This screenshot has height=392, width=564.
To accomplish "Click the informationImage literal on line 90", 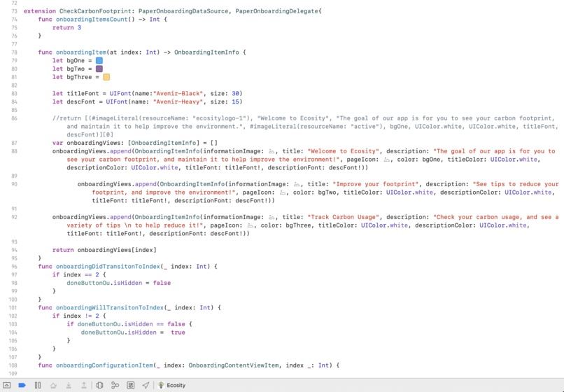I will point(297,184).
